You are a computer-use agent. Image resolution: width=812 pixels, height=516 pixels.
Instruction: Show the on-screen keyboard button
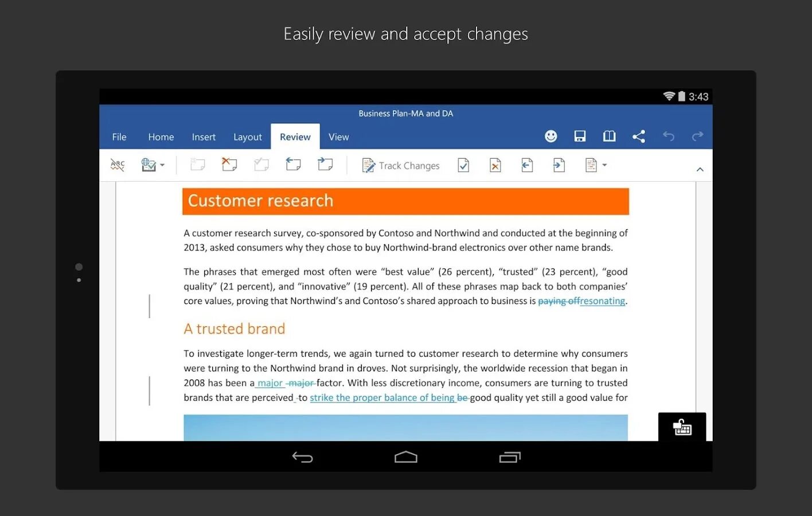682,427
